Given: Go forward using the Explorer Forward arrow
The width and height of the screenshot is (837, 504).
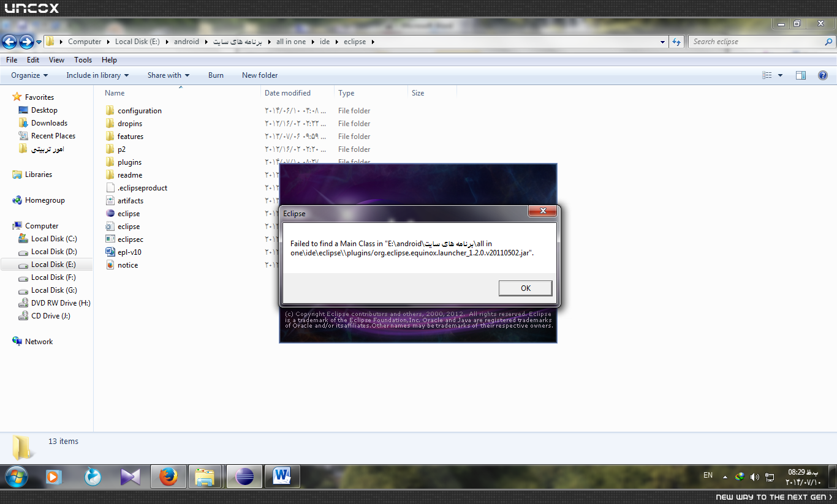Looking at the screenshot, I should (x=26, y=42).
